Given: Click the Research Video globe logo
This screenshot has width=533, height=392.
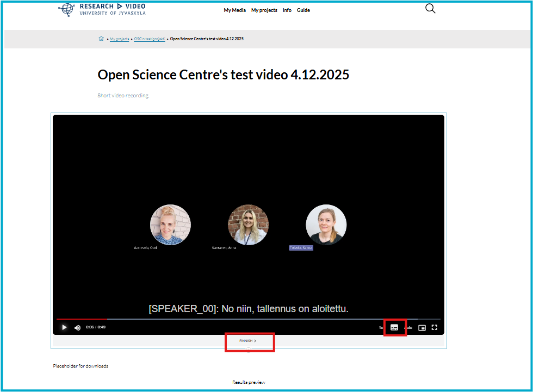Looking at the screenshot, I should [x=67, y=9].
